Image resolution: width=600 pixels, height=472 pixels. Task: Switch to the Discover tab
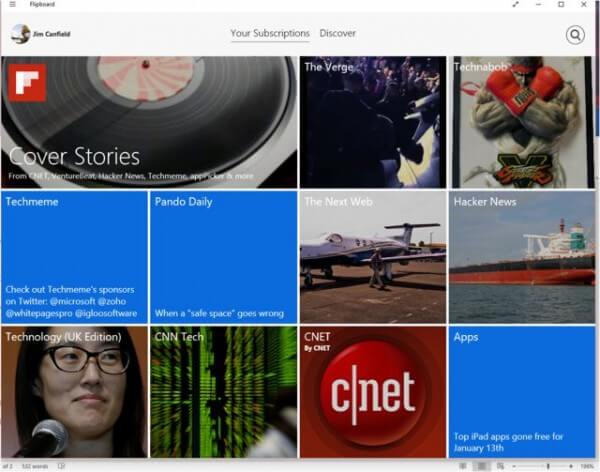[x=338, y=33]
